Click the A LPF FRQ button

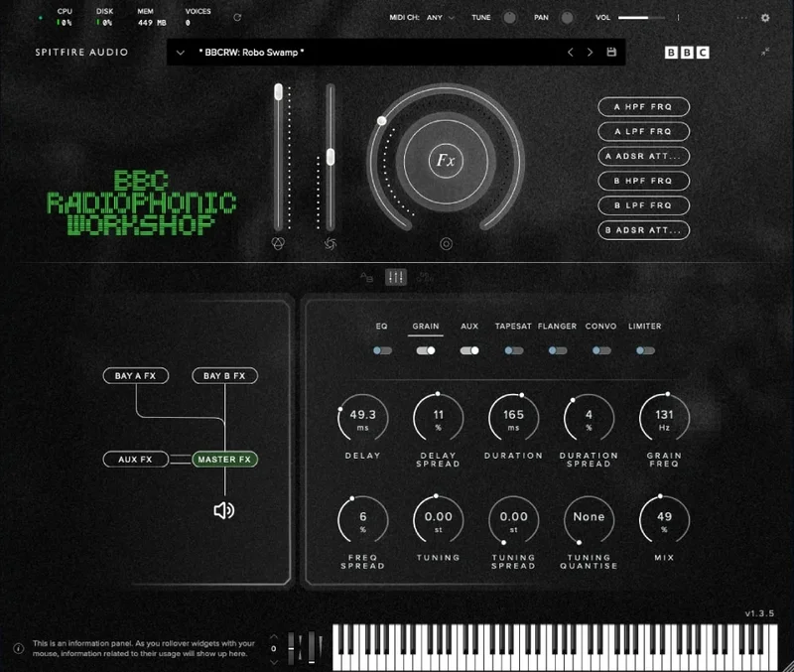coord(643,132)
